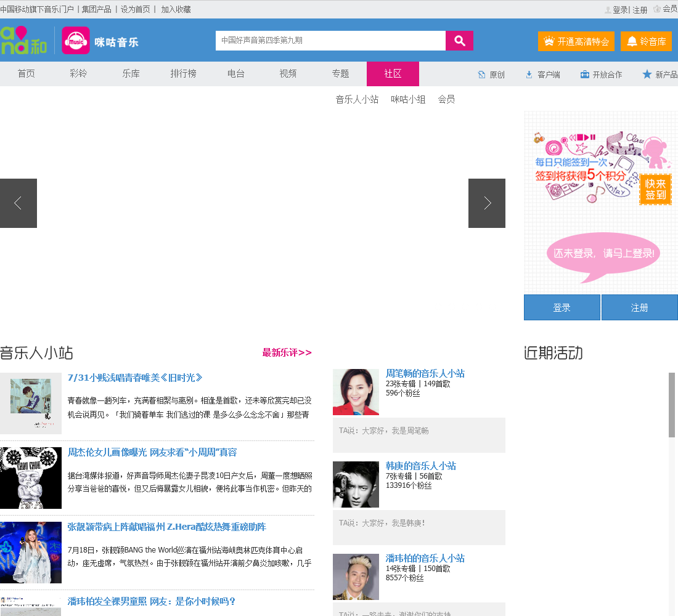Click 注册 link in top bar
The image size is (678, 616).
(x=640, y=10)
